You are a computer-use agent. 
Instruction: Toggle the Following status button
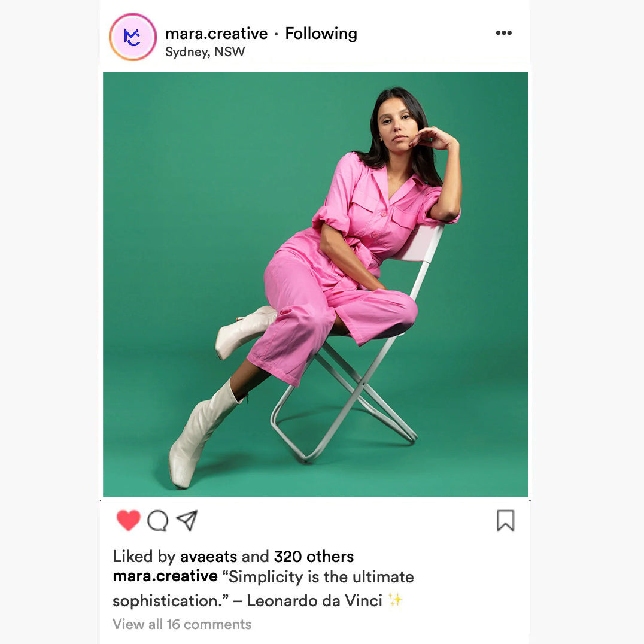pos(321,34)
